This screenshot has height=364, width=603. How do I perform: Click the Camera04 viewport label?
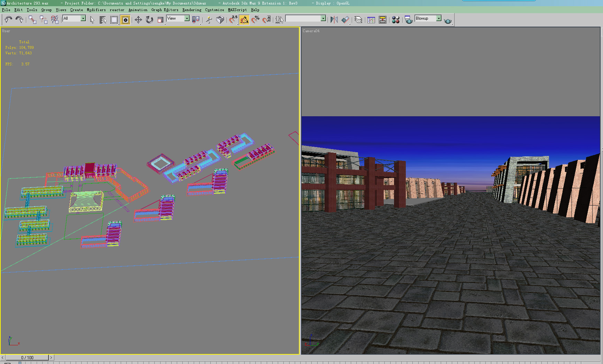click(x=311, y=31)
